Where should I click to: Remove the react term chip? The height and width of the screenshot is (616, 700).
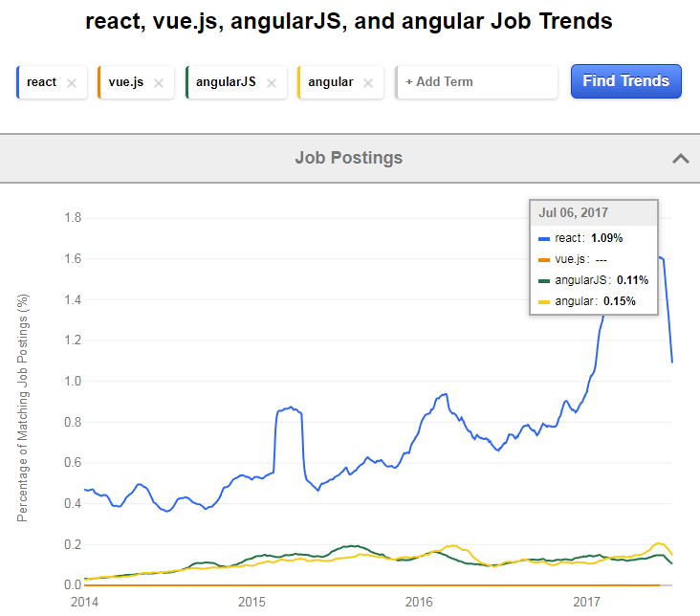(x=72, y=82)
